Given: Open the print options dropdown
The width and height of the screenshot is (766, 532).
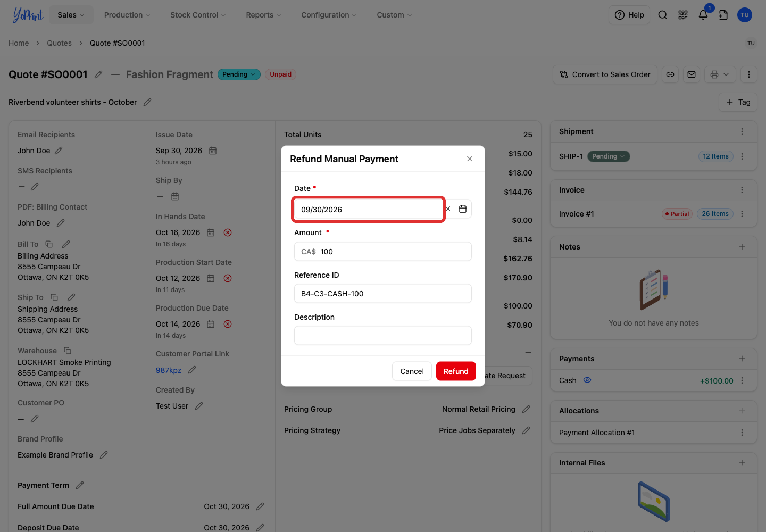Looking at the screenshot, I should (x=720, y=74).
